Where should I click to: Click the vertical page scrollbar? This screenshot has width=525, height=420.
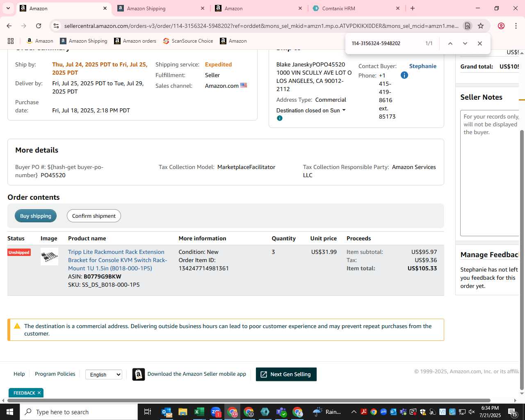coord(522,260)
